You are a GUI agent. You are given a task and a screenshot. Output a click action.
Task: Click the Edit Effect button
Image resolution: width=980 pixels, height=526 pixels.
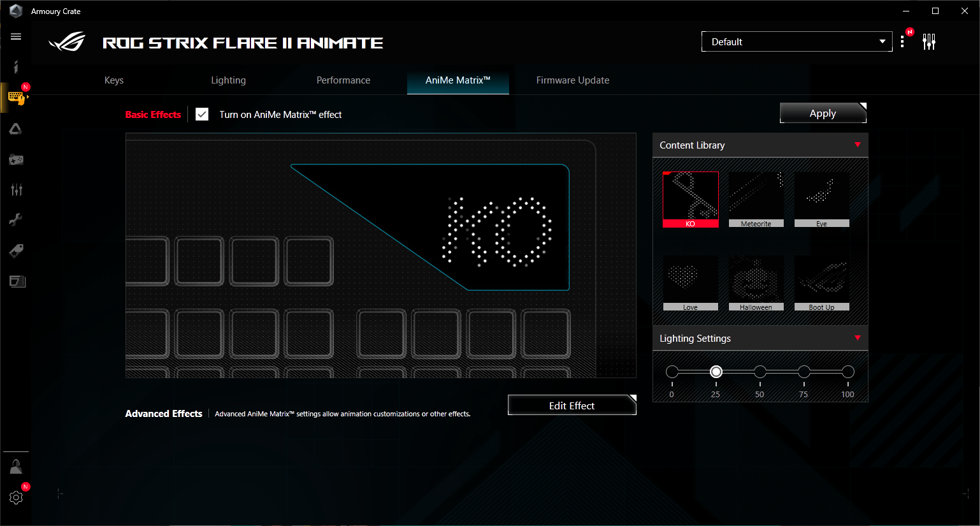coord(572,405)
